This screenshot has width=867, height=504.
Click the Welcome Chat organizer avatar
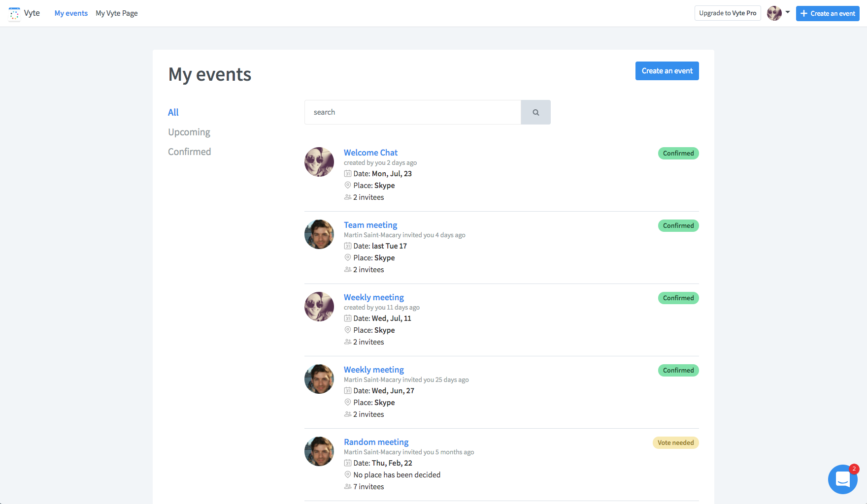coord(319,162)
